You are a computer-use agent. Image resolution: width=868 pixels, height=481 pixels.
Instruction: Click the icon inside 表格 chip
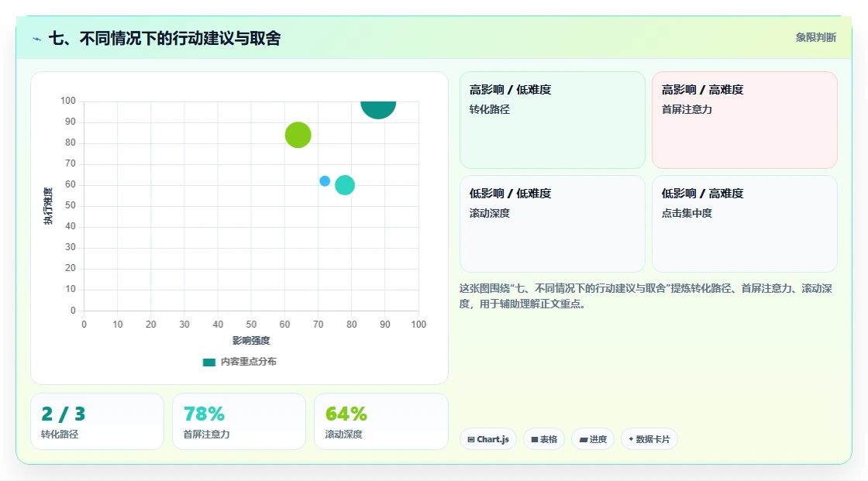[535, 439]
